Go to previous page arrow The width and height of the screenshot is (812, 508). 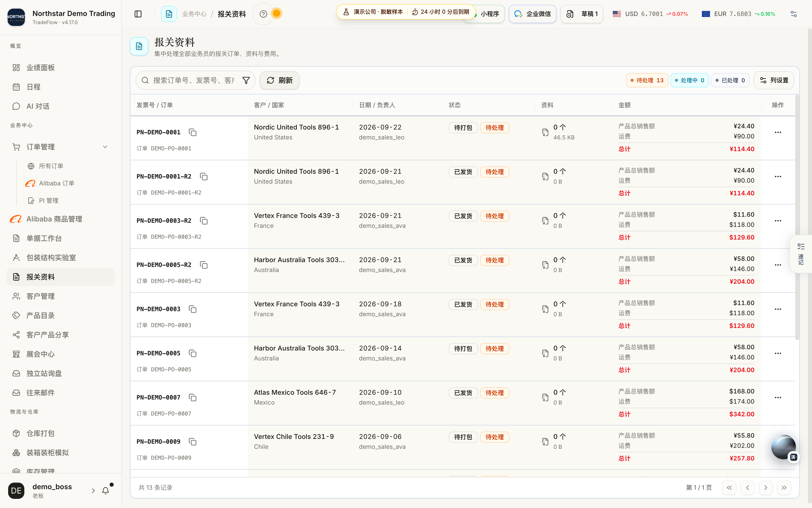(748, 487)
